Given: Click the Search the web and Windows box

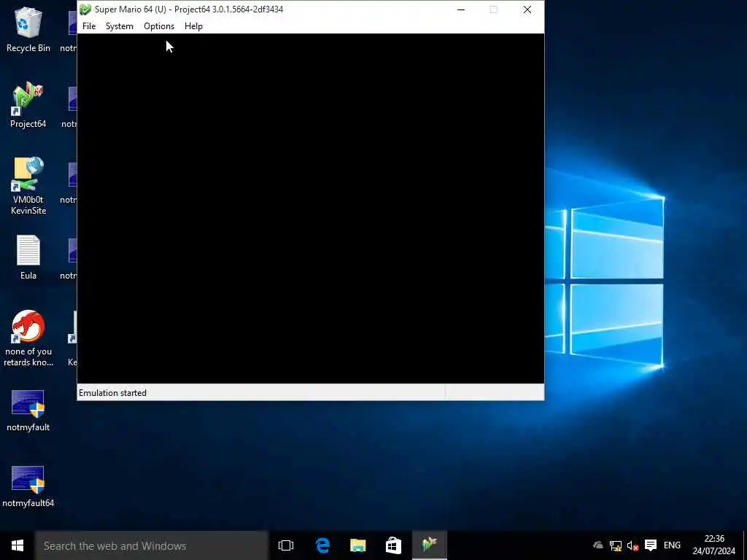Looking at the screenshot, I should [x=152, y=545].
